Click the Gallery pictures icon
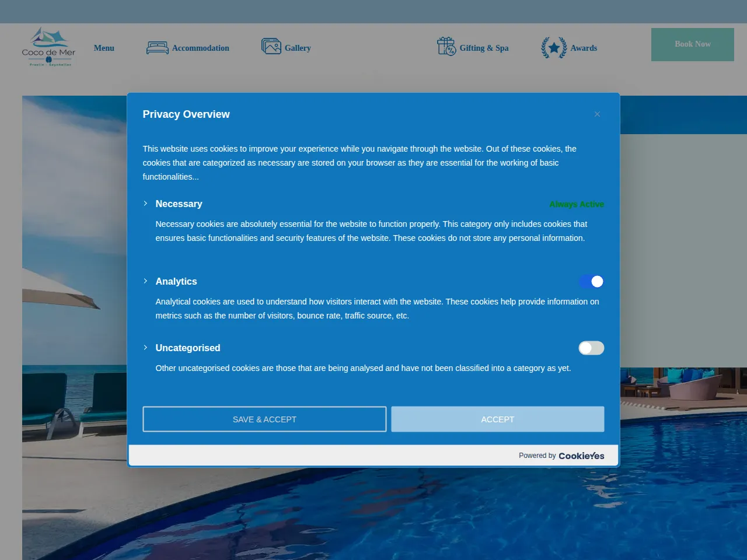The width and height of the screenshot is (747, 560). pyautogui.click(x=271, y=46)
